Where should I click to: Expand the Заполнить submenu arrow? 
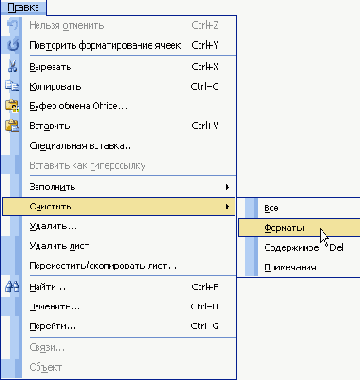click(x=227, y=187)
